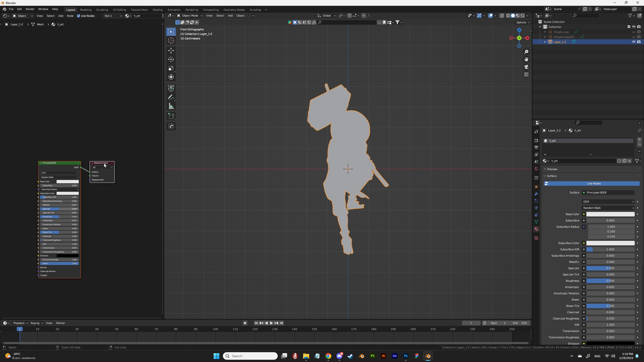The height and width of the screenshot is (362, 644).
Task: Choose the Measure ruler tool
Action: tap(171, 106)
